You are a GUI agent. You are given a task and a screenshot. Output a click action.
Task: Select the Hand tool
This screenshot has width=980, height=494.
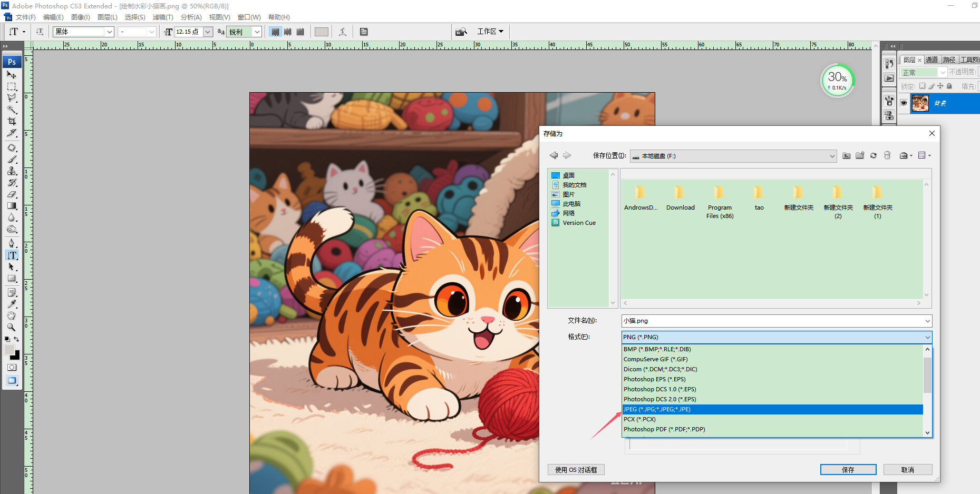coord(12,315)
